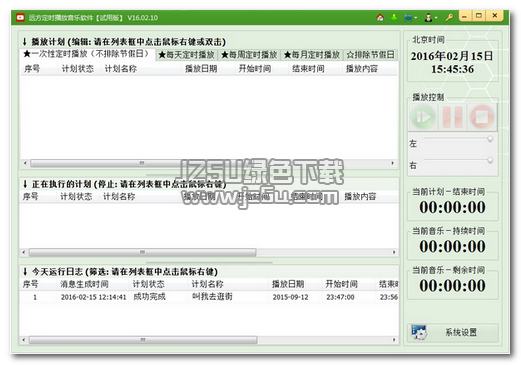521x365 pixels.
Task: Click 开始时间 header in 播放计划 list
Action: (x=255, y=69)
